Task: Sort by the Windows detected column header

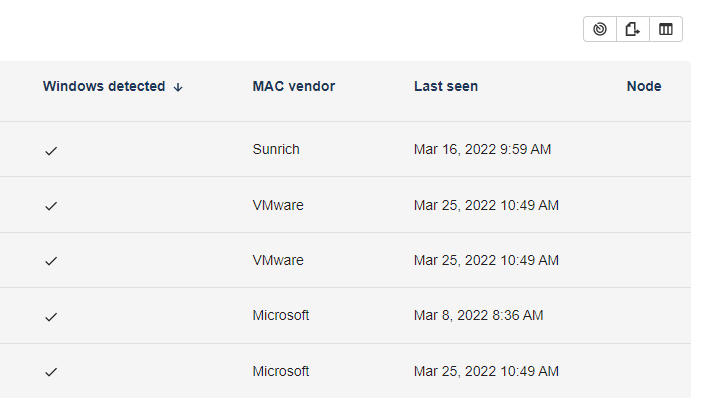Action: coord(104,86)
